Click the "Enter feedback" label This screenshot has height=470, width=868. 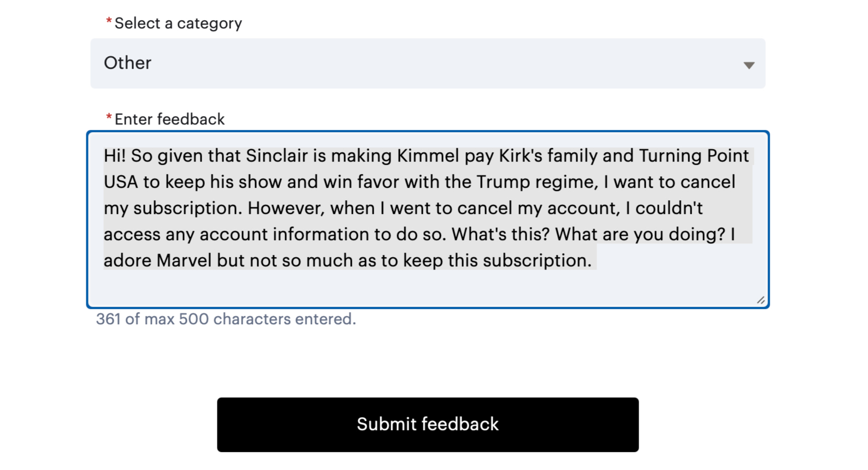tap(169, 120)
